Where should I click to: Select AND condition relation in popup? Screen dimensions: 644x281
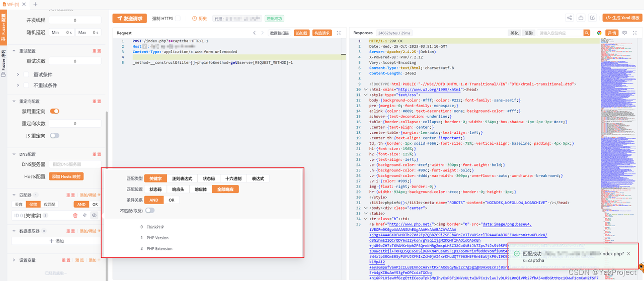pyautogui.click(x=154, y=200)
